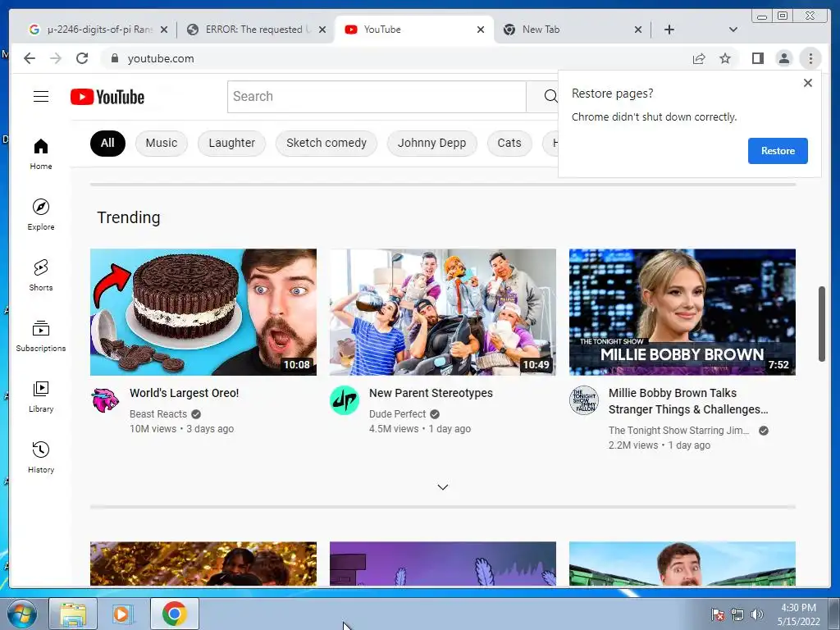Bookmark this tab with star icon
The image size is (840, 630).
(725, 58)
